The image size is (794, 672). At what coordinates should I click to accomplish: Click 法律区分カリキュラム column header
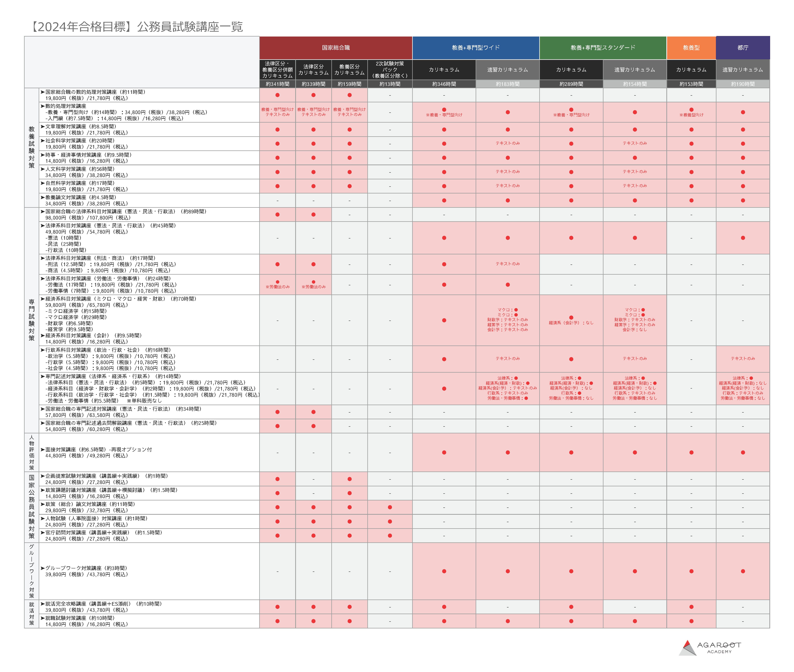tap(313, 70)
